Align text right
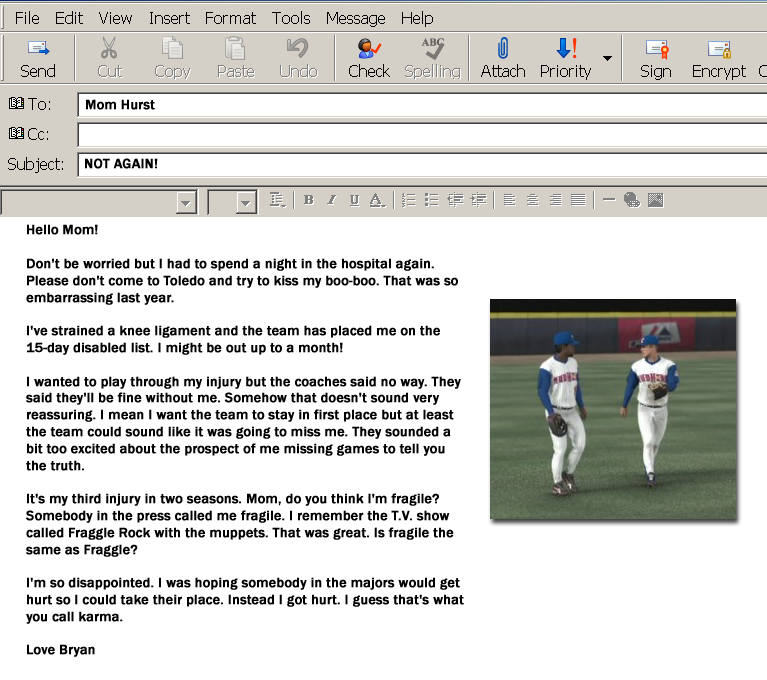The image size is (767, 680). (555, 200)
